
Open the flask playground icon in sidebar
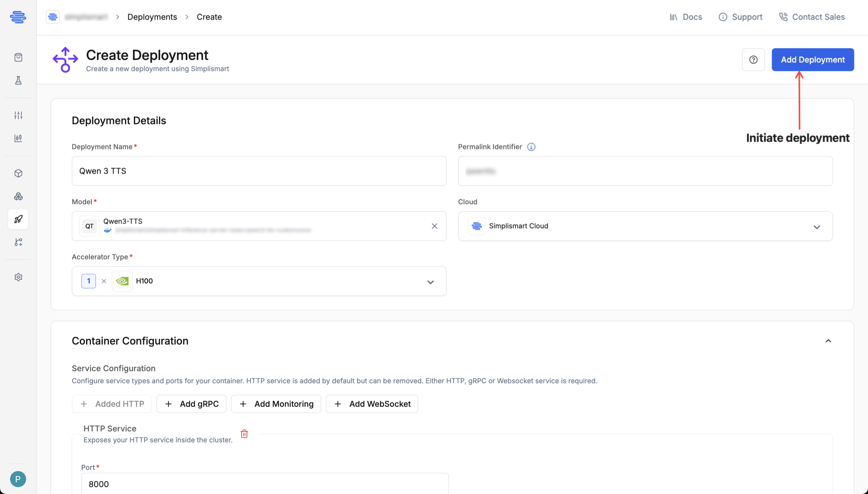pyautogui.click(x=18, y=80)
